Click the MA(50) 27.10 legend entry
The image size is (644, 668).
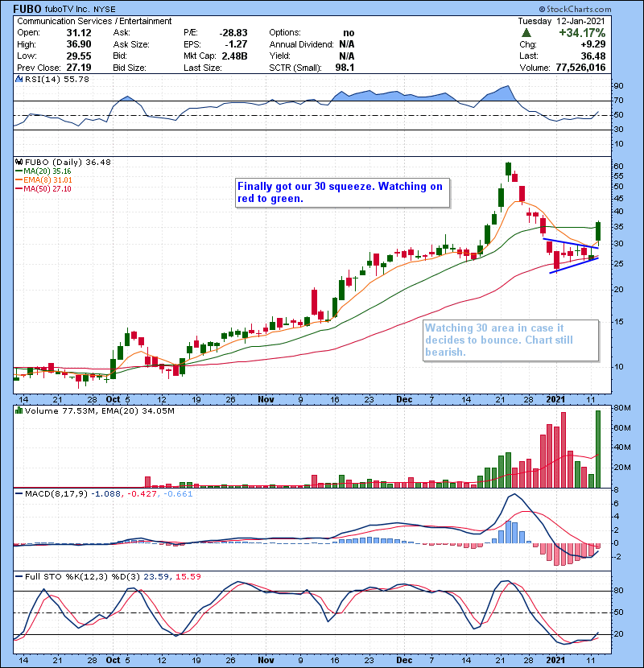(x=43, y=188)
